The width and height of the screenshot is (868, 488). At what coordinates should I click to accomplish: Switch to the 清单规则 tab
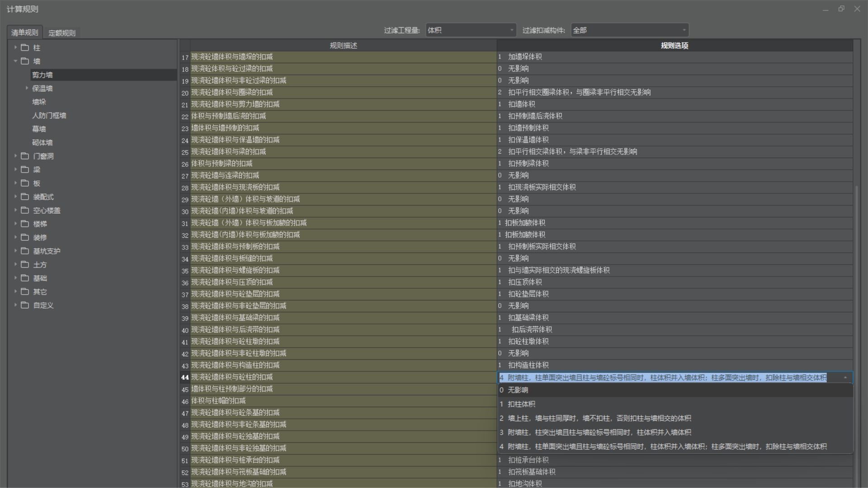click(25, 33)
